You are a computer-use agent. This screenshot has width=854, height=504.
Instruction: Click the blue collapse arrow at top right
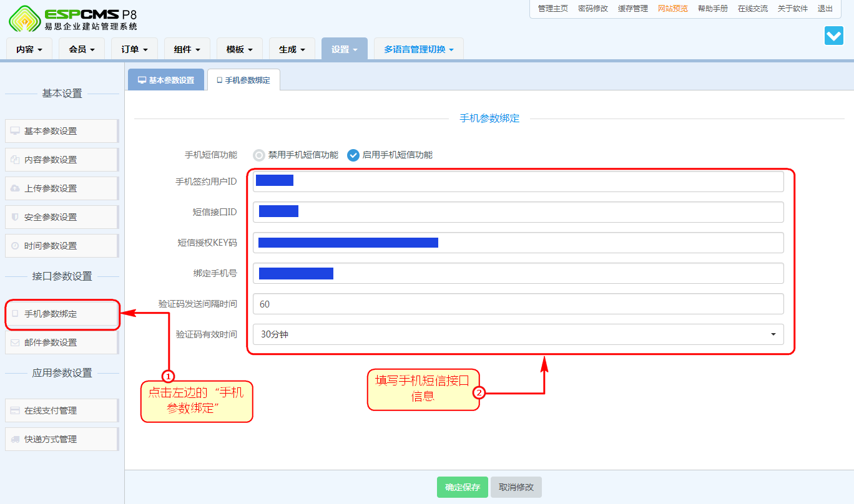[834, 36]
